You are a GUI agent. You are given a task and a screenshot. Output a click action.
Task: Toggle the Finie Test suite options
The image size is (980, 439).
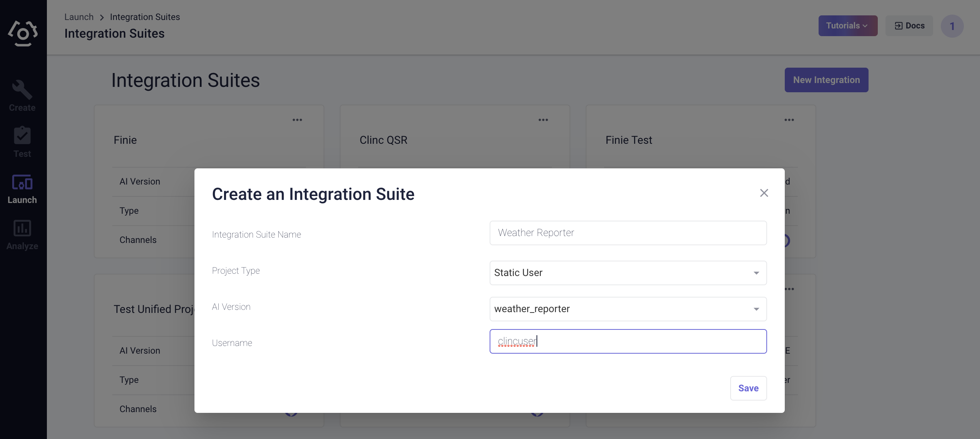pos(789,120)
